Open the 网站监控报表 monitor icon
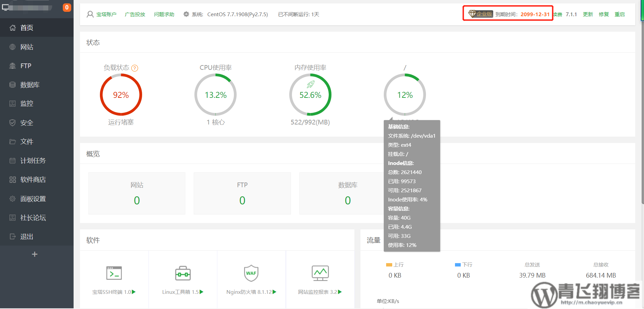644x309 pixels. [x=320, y=273]
